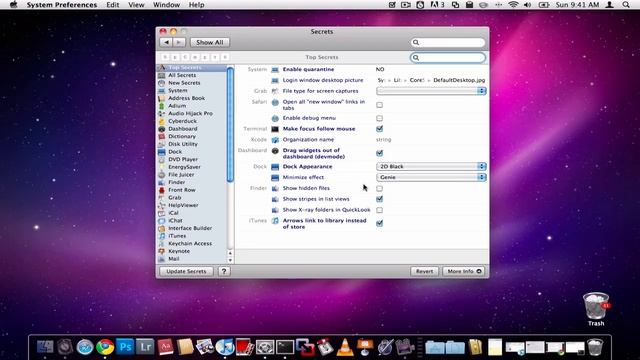
Task: Open Terminal from the Dock
Action: (285, 347)
